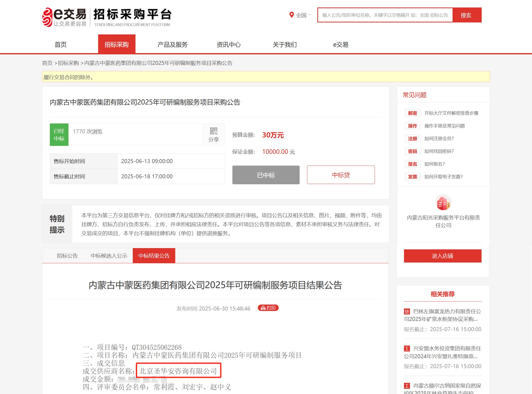Image resolution: width=532 pixels, height=394 pixels.
Task: Click the 30万元 budget amount
Action: [x=273, y=135]
